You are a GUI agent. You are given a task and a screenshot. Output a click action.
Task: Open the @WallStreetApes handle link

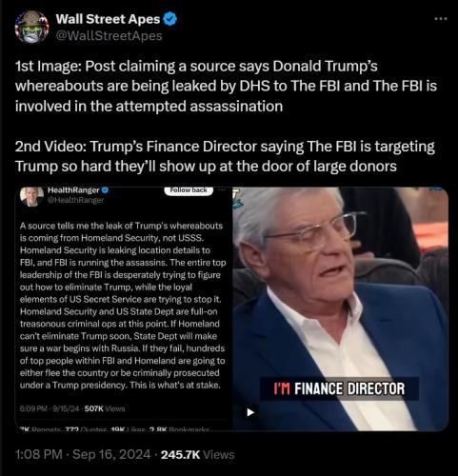(x=109, y=35)
